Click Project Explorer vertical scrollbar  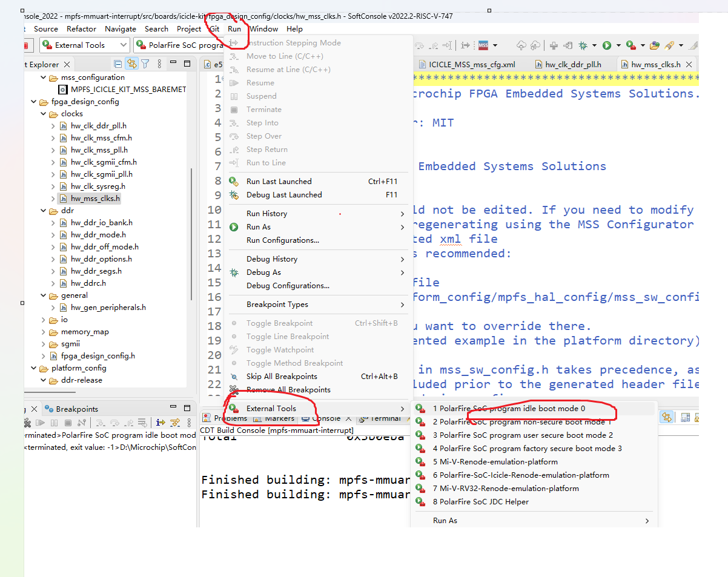pos(193,233)
